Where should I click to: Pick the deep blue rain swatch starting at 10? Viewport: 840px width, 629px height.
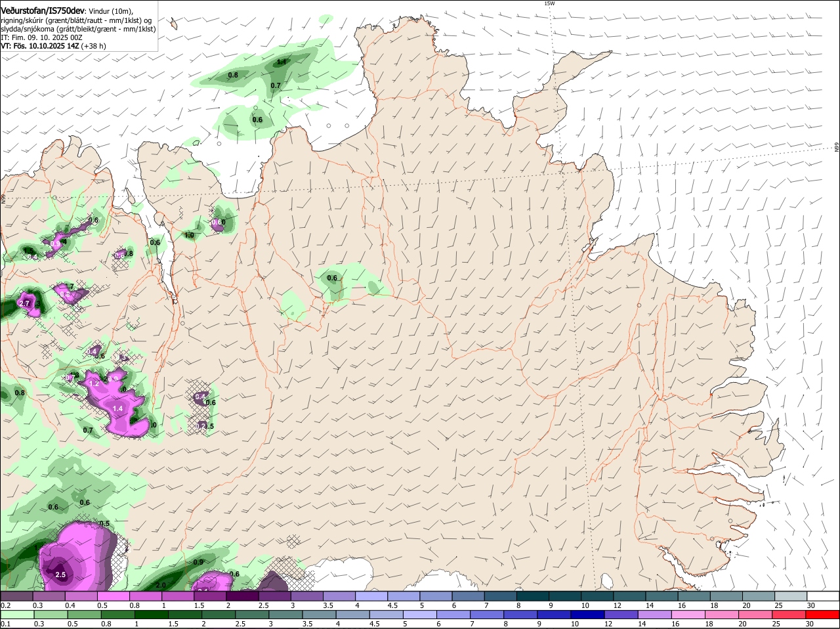587,614
